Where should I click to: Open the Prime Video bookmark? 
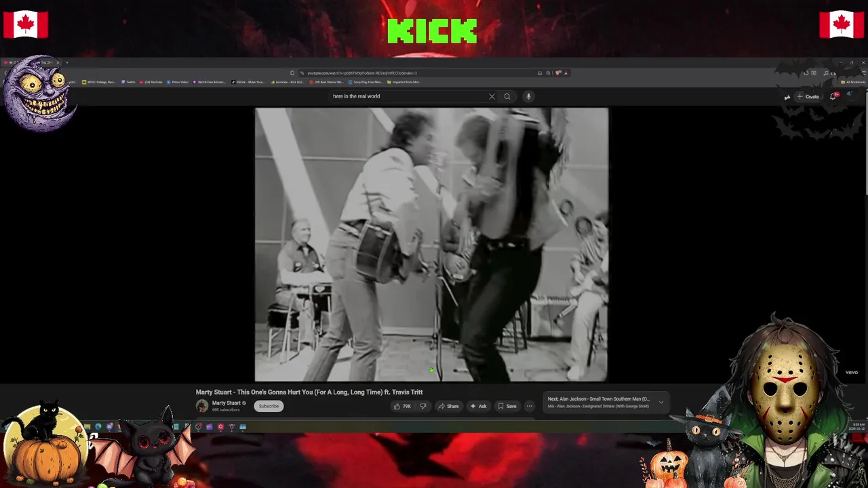[178, 82]
